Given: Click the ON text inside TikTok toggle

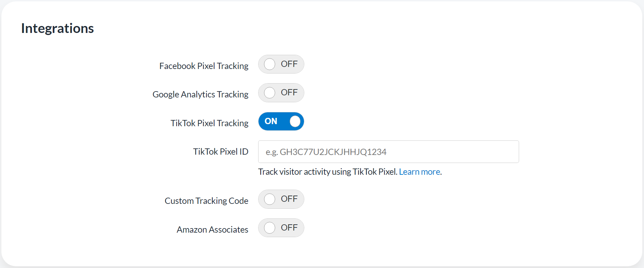Looking at the screenshot, I should 271,121.
